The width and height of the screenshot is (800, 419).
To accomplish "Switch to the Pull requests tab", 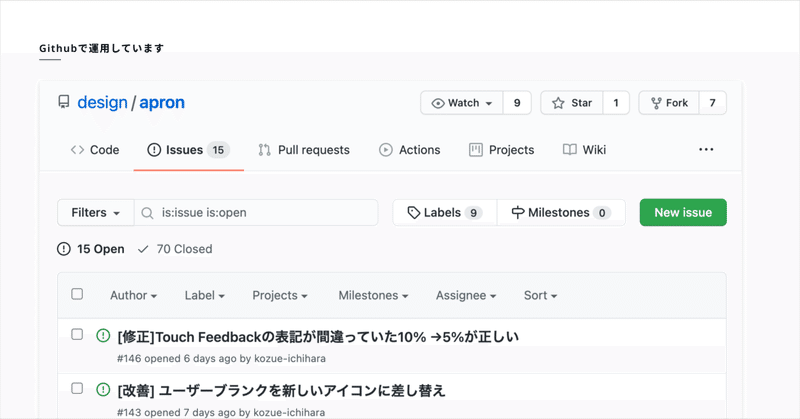I will [304, 150].
